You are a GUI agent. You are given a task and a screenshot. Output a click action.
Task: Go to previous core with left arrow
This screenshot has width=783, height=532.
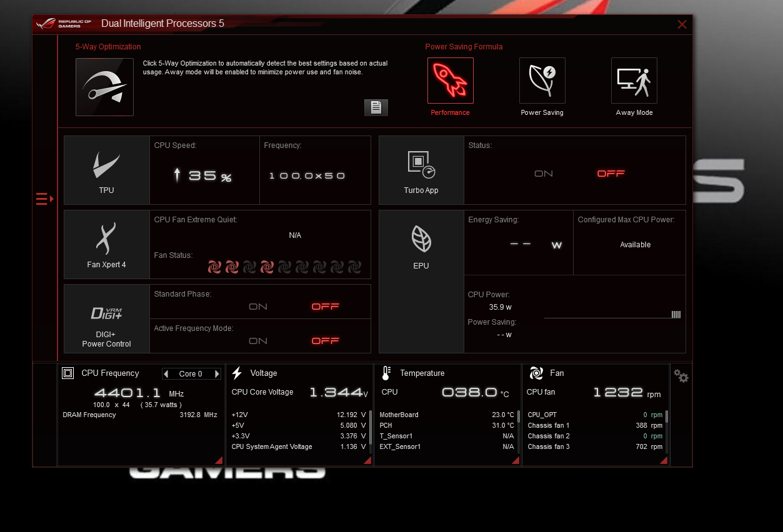[x=166, y=374]
